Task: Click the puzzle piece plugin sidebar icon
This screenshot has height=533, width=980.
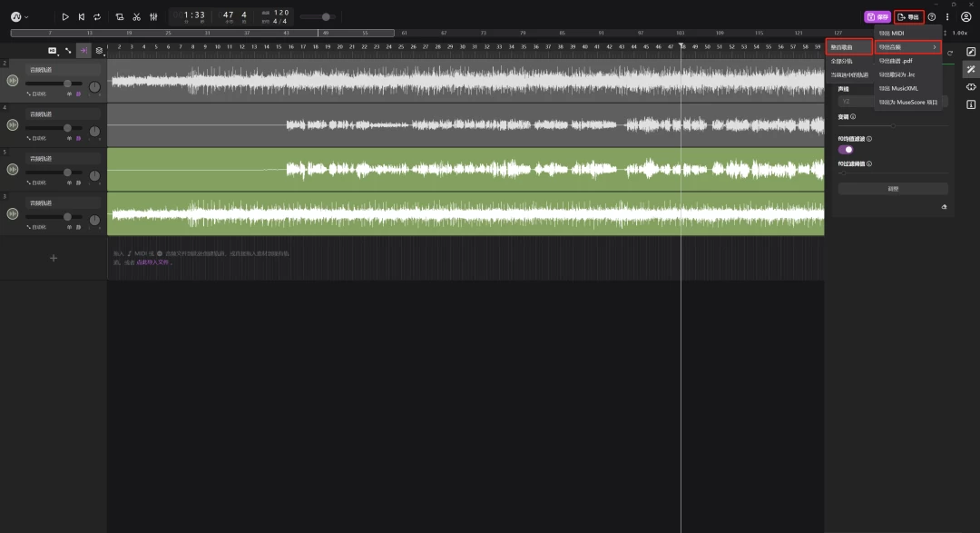Action: point(971,87)
